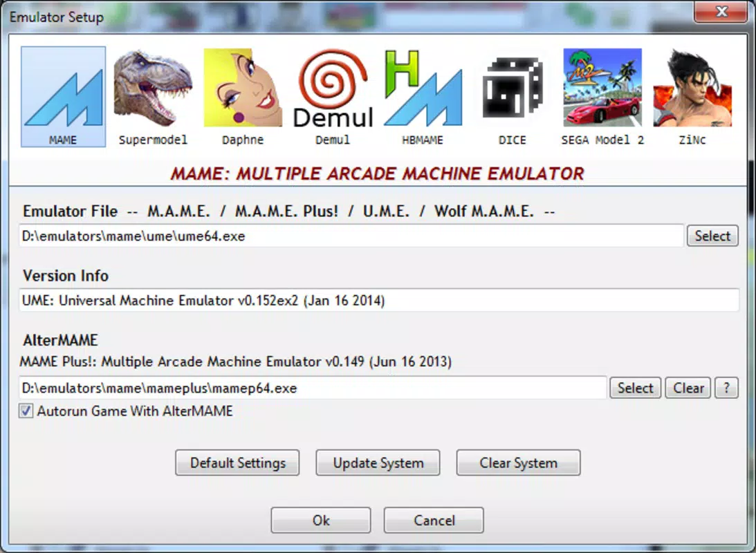The width and height of the screenshot is (756, 553).
Task: Click the Cancel button
Action: pyautogui.click(x=434, y=521)
